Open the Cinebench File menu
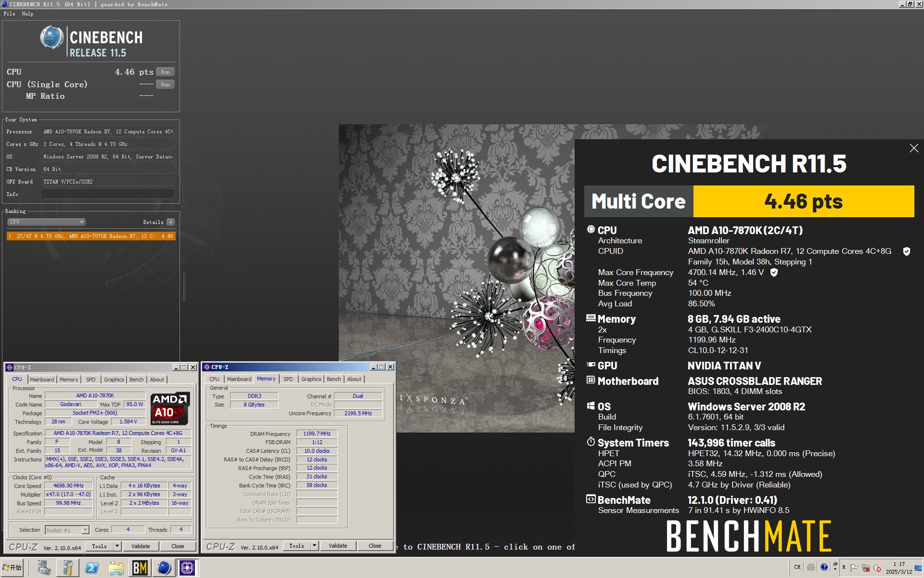924x578 pixels. 9,13
